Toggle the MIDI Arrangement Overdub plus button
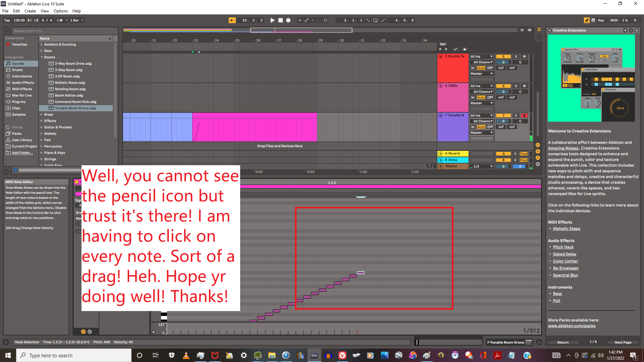Image resolution: width=644 pixels, height=362 pixels. (300, 20)
